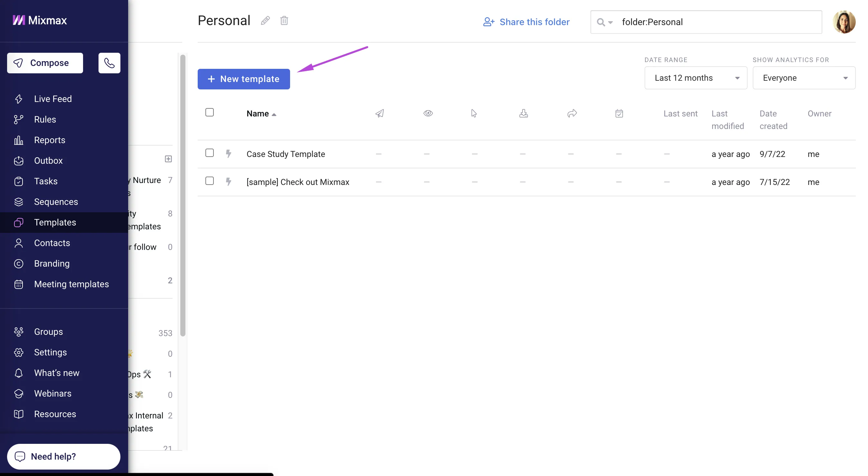Click the replies column arrow icon
The image size is (868, 476).
click(572, 114)
